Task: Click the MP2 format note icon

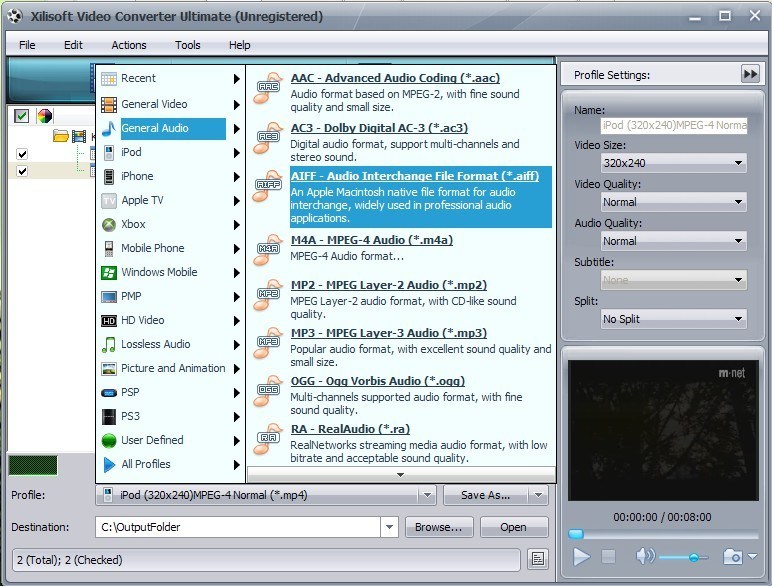Action: pyautogui.click(x=268, y=294)
